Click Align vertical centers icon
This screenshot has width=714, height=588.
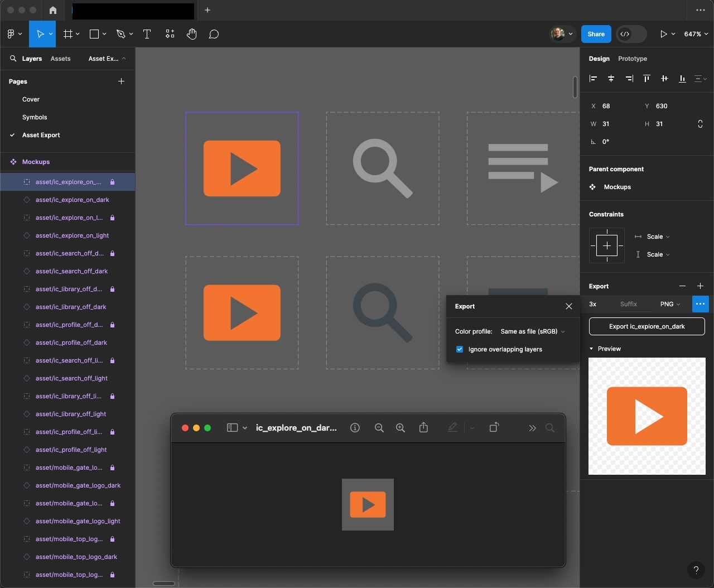[664, 79]
